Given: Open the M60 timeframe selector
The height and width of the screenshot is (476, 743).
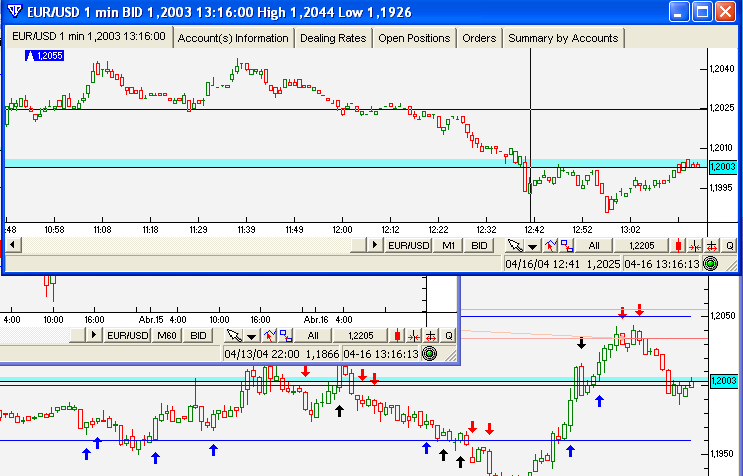Looking at the screenshot, I should tap(167, 335).
